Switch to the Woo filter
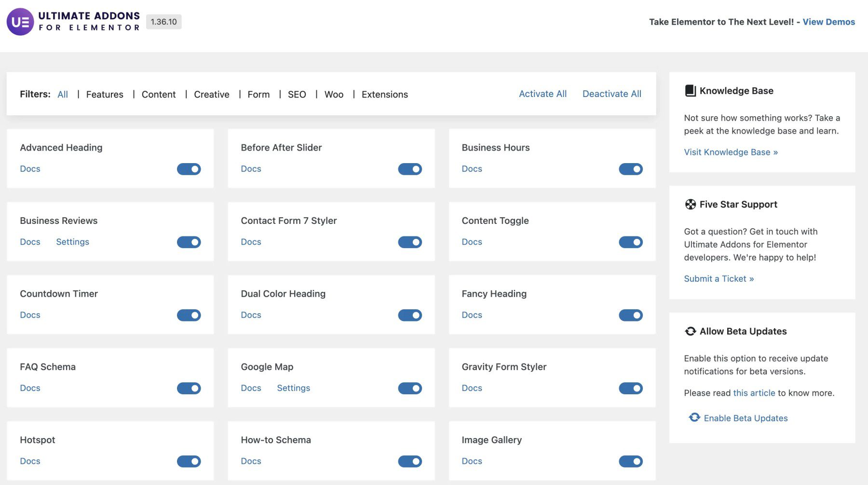868x485 pixels. click(x=334, y=94)
